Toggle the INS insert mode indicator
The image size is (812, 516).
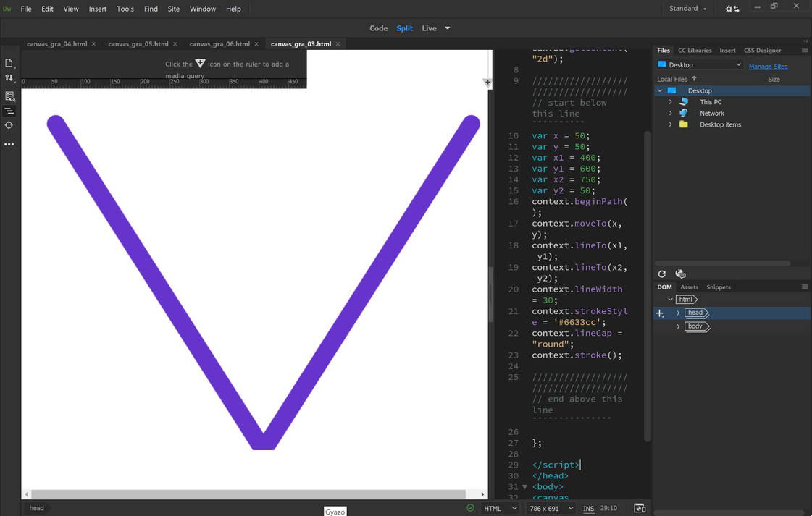click(589, 509)
